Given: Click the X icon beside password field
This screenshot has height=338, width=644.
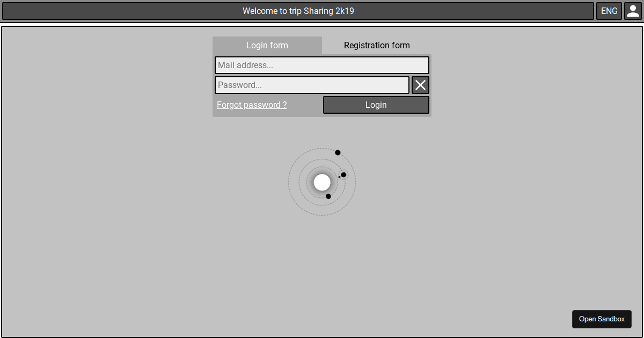Looking at the screenshot, I should point(421,85).
